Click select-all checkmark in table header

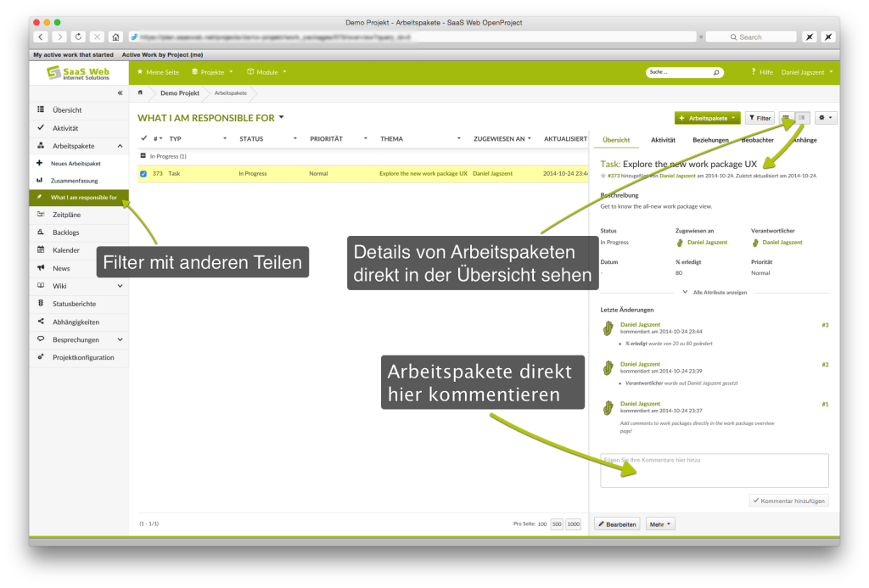tap(144, 138)
